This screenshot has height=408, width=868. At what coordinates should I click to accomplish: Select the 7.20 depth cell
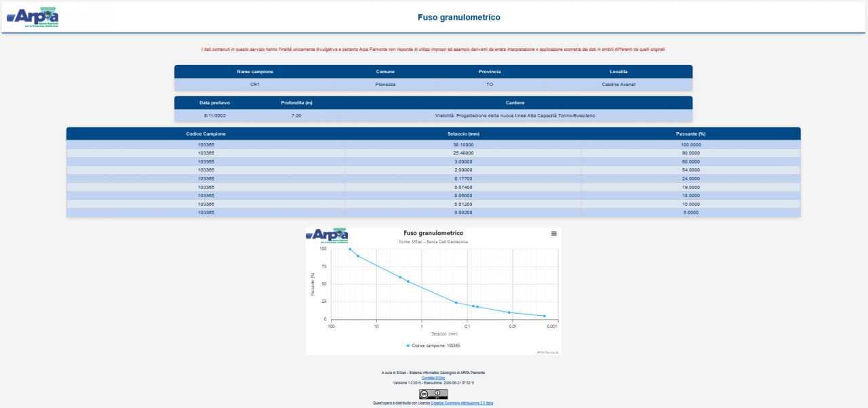(296, 116)
